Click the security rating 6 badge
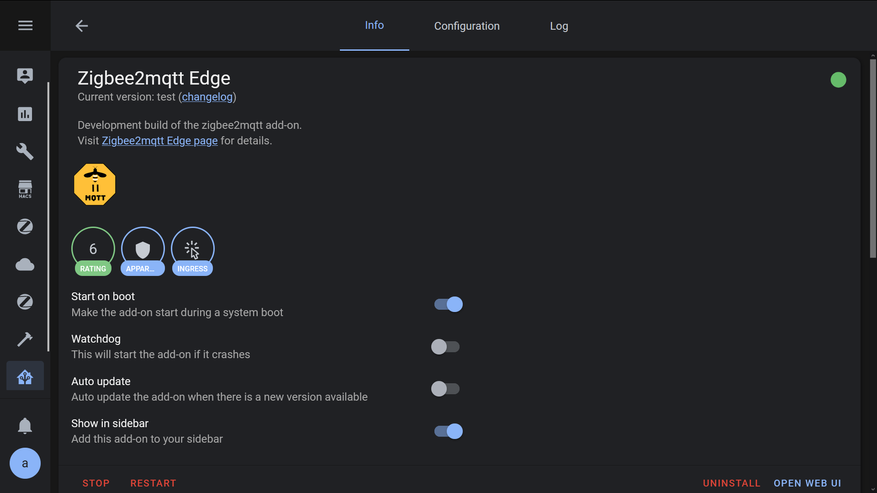 tap(93, 250)
